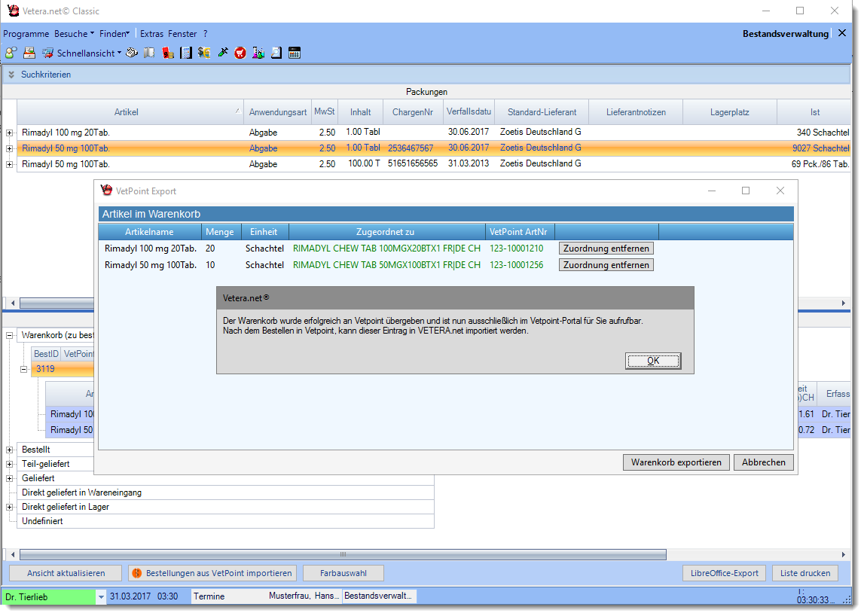This screenshot has width=864, height=616.
Task: Click the Artikel column header
Action: (126, 112)
